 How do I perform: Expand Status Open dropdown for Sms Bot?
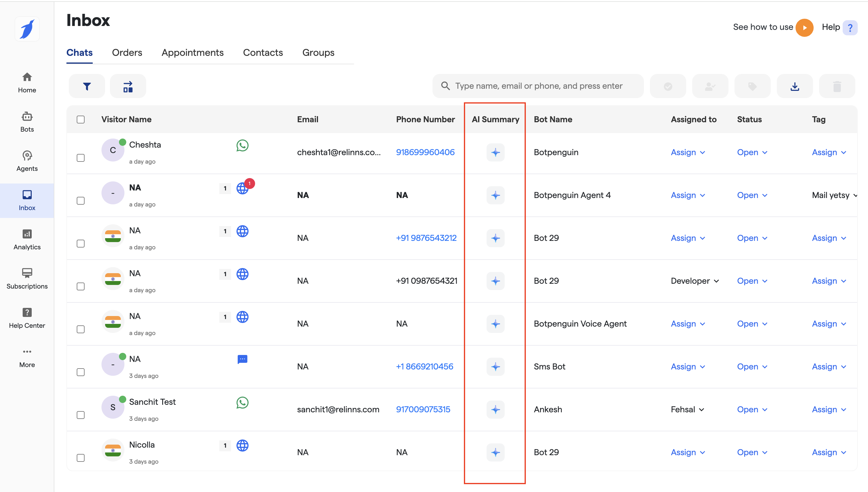pos(752,367)
